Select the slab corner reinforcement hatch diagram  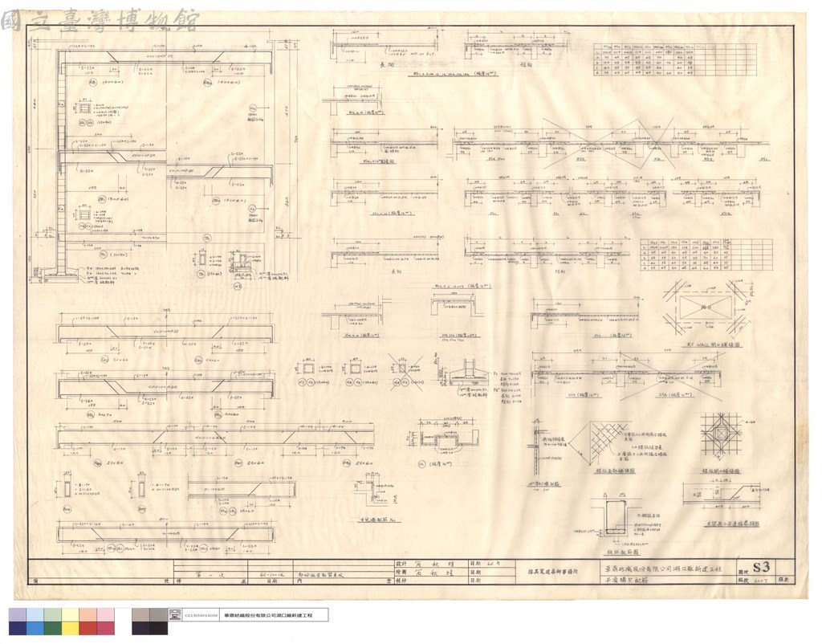click(599, 441)
